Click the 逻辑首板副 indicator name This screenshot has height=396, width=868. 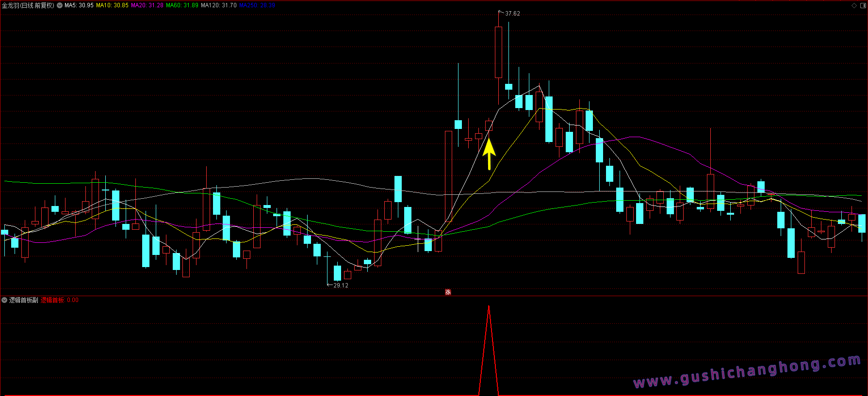tap(24, 300)
